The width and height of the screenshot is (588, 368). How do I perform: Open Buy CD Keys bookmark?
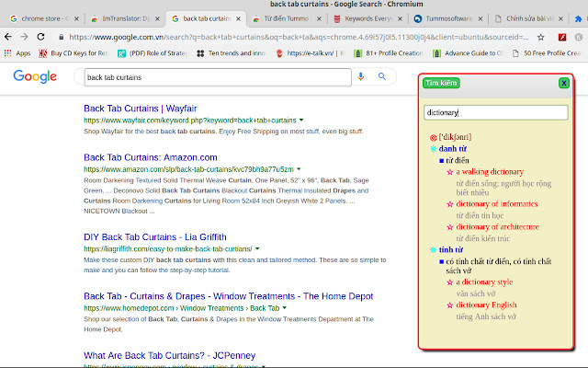click(x=73, y=53)
